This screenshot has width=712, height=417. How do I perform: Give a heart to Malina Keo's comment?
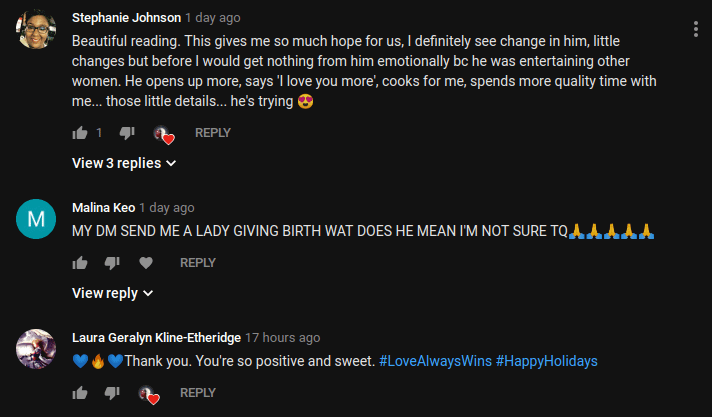[x=146, y=263]
